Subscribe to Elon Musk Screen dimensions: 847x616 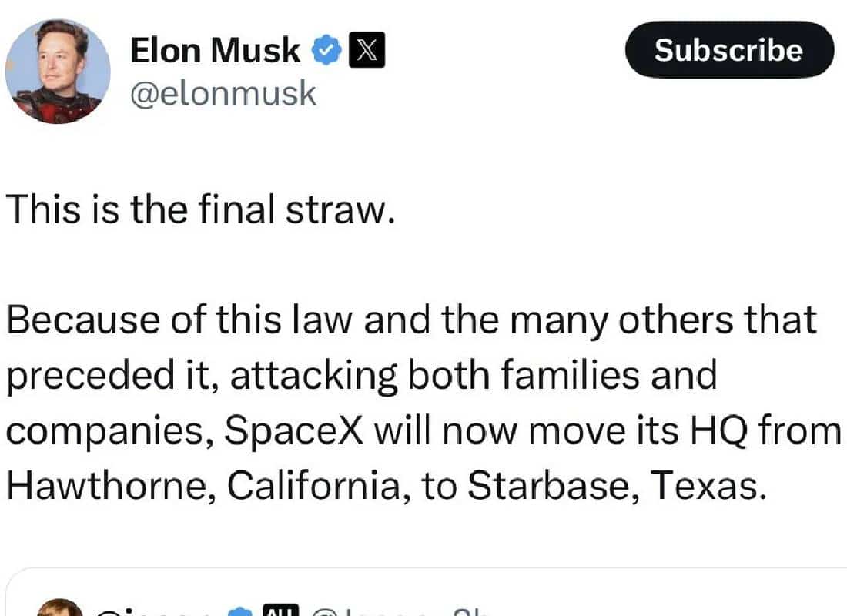coord(729,50)
